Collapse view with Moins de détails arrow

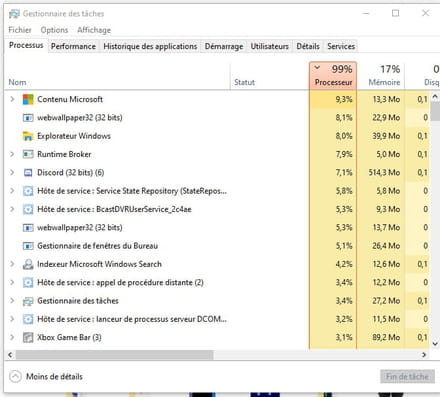[x=15, y=377]
